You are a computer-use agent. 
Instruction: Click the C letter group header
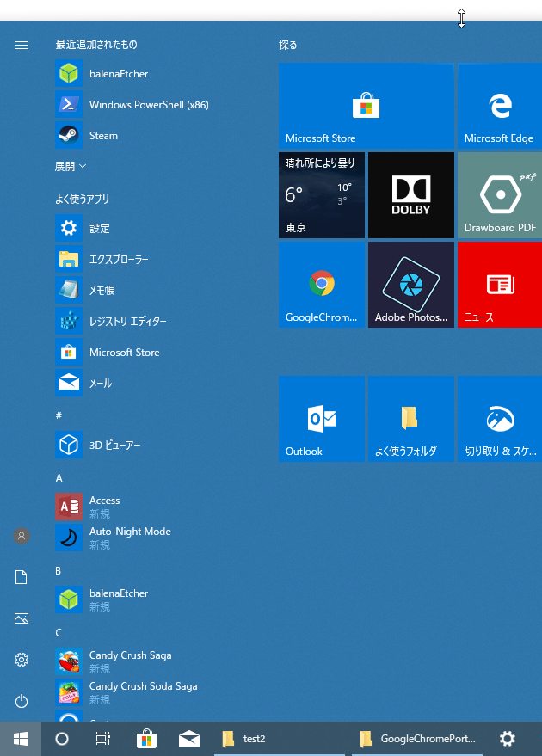tap(59, 632)
